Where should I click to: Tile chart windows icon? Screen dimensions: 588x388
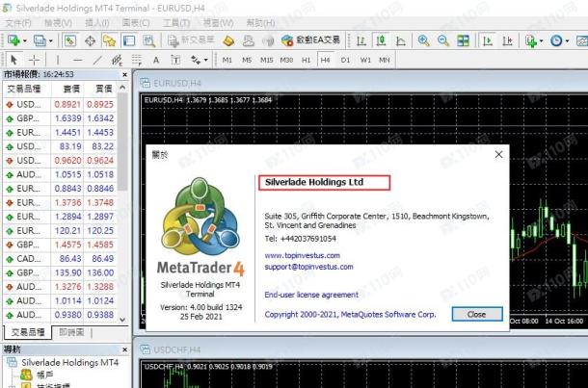(x=463, y=40)
